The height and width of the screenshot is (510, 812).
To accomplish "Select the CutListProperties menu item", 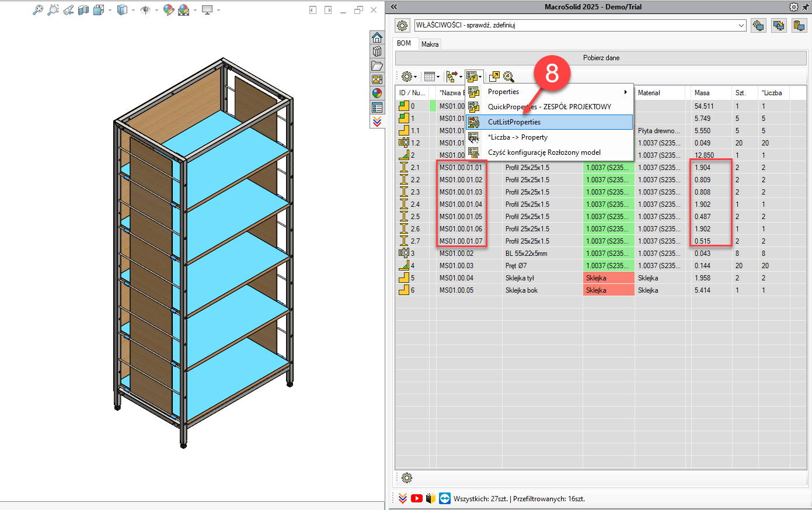I will 549,122.
